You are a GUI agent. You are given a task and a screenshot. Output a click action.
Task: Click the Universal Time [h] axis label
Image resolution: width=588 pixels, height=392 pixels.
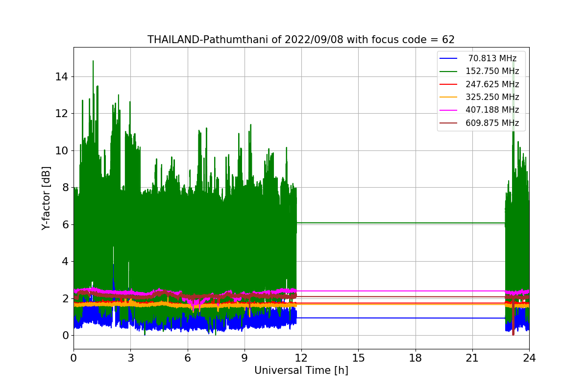click(301, 370)
